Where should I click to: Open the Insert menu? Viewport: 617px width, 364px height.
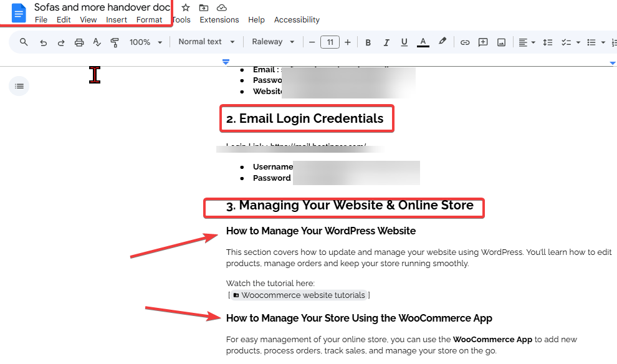[x=116, y=20]
